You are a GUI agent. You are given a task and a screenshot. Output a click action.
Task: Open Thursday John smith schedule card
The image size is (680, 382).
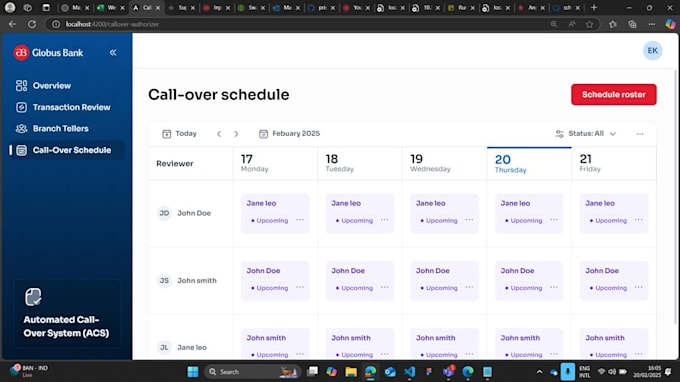click(529, 344)
